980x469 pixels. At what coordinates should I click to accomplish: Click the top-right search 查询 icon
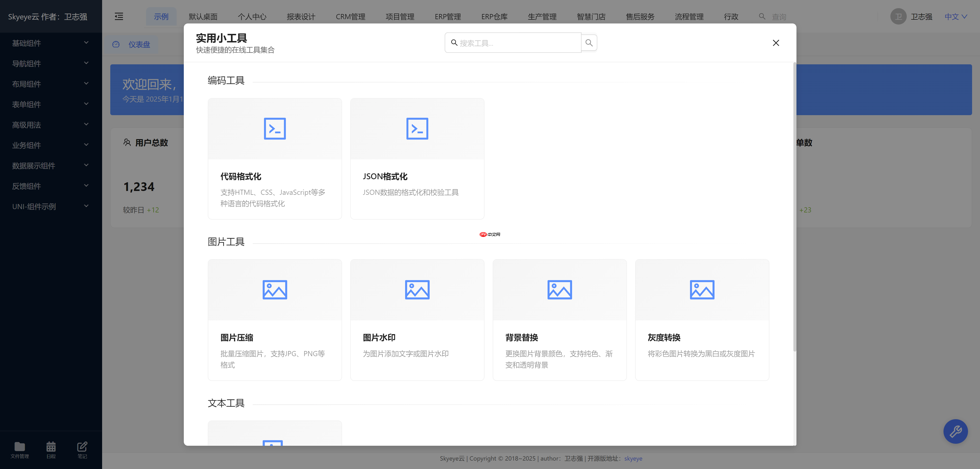click(762, 16)
